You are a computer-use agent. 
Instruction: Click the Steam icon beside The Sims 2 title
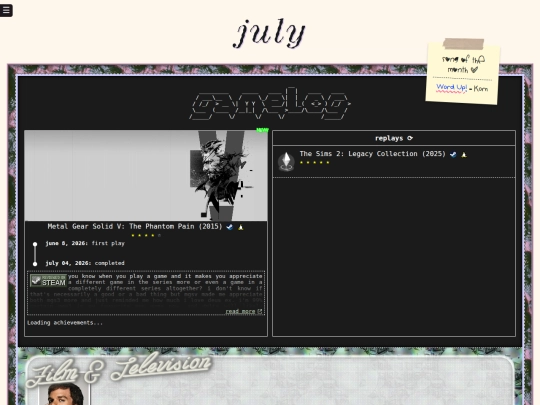453,154
